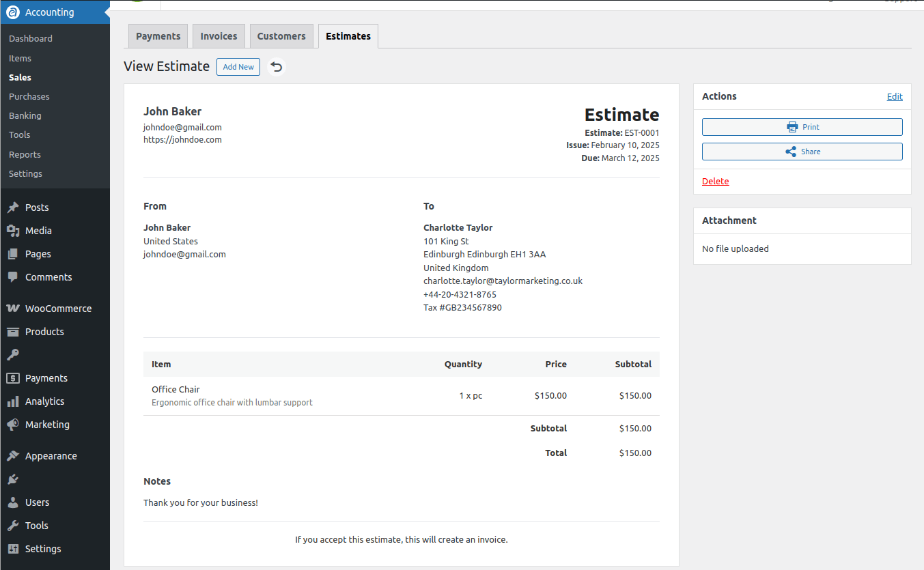Click the Marketing megaphone icon
This screenshot has width=924, height=570.
(13, 425)
